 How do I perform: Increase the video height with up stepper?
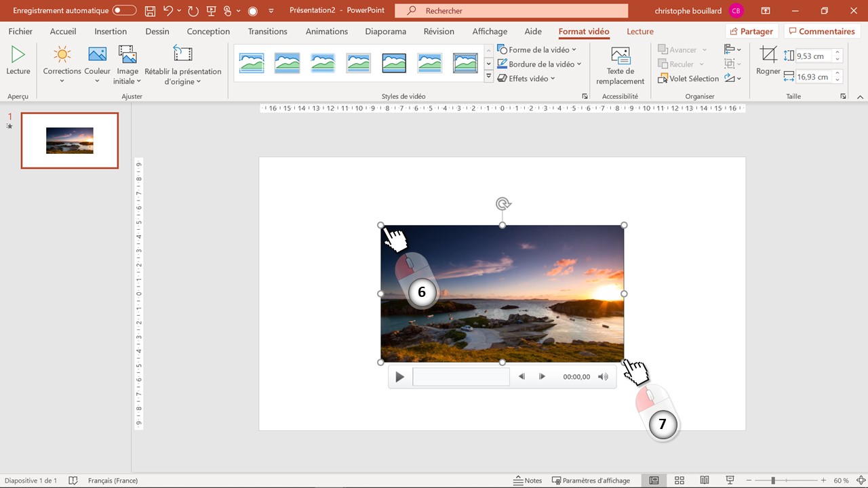pos(838,52)
